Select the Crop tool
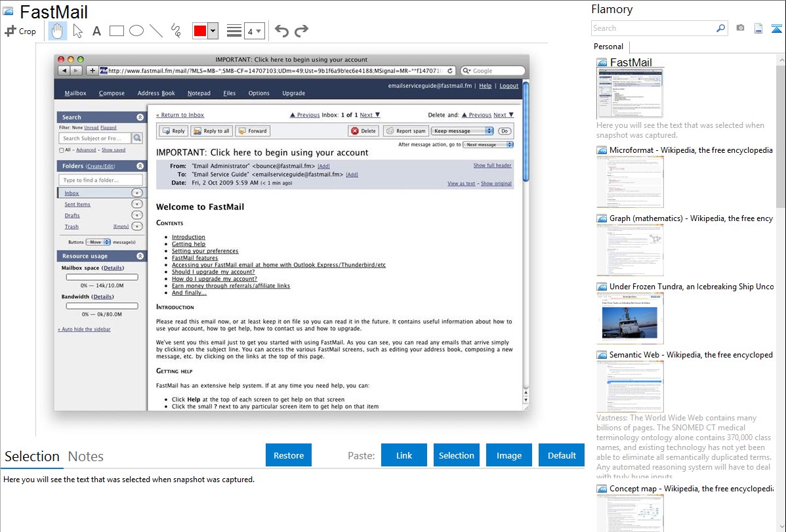786x532 pixels. (20, 31)
